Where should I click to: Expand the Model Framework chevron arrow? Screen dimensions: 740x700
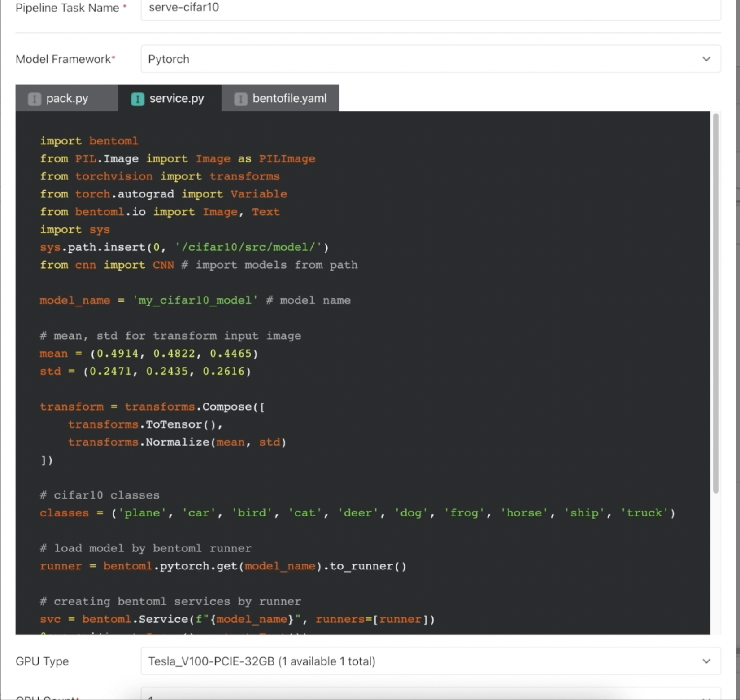706,59
